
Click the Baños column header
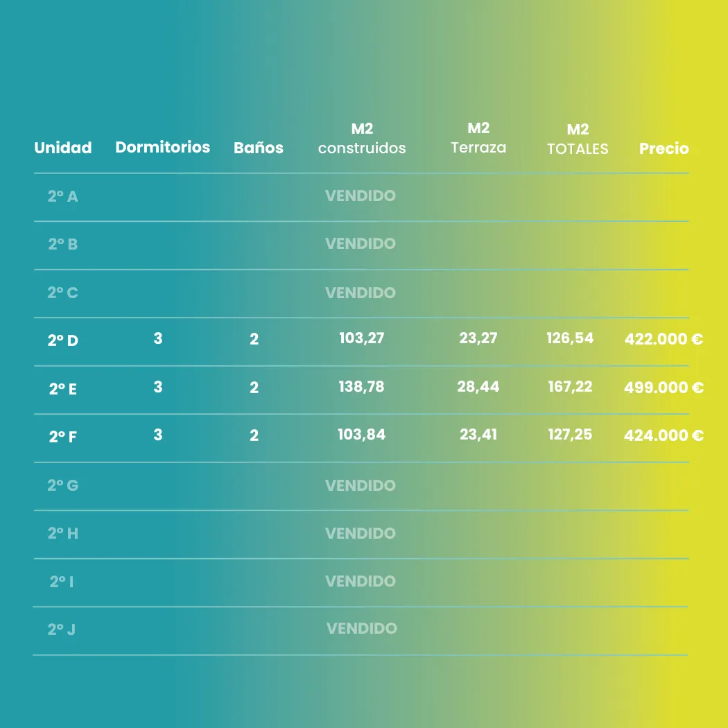coord(259,148)
